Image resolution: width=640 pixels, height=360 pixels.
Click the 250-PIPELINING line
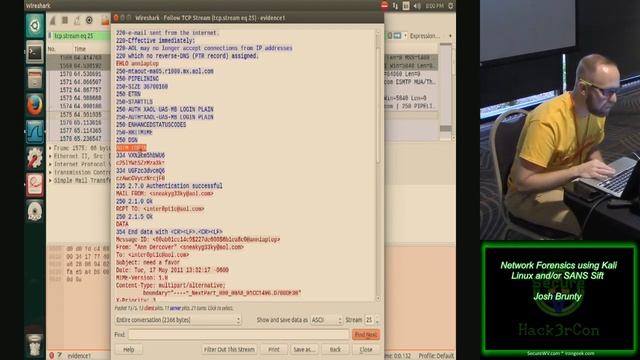(x=137, y=79)
